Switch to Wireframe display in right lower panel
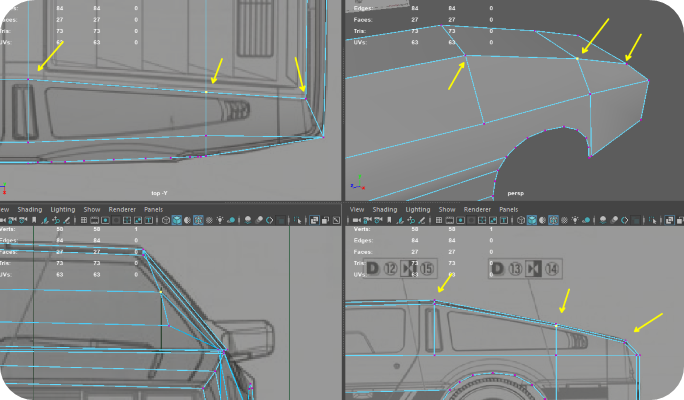This screenshot has width=684, height=400. (521, 220)
